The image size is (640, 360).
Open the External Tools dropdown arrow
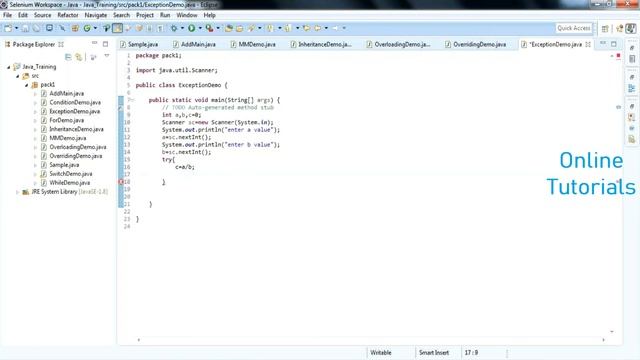[218, 28]
